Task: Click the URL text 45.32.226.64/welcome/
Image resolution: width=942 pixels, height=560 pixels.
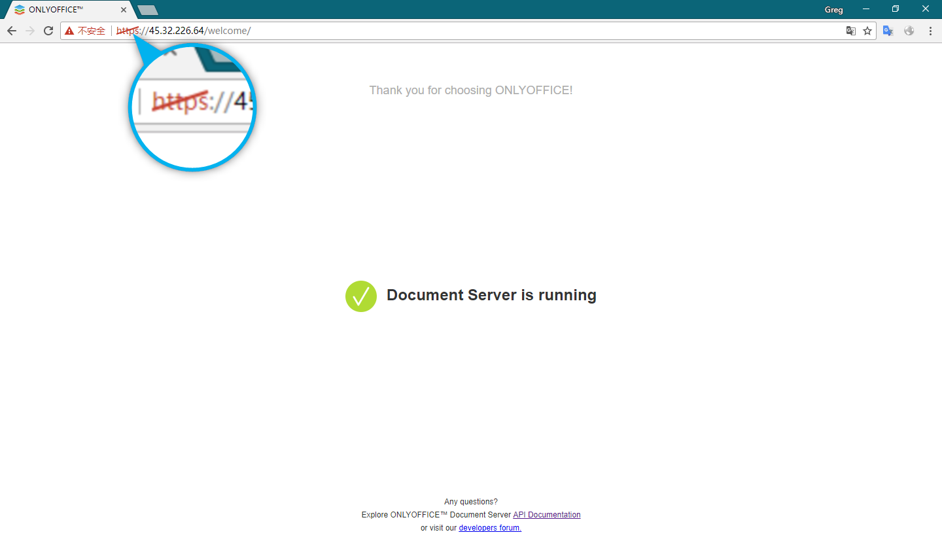Action: point(200,31)
